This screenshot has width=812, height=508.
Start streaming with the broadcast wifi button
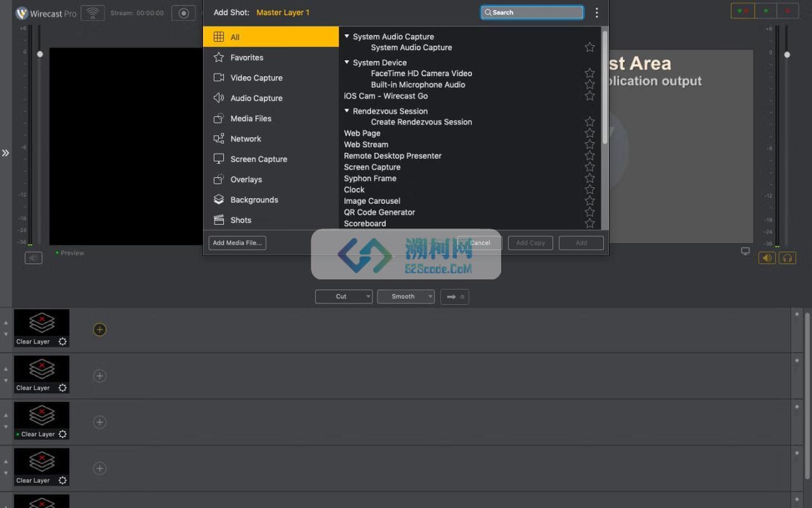point(93,13)
